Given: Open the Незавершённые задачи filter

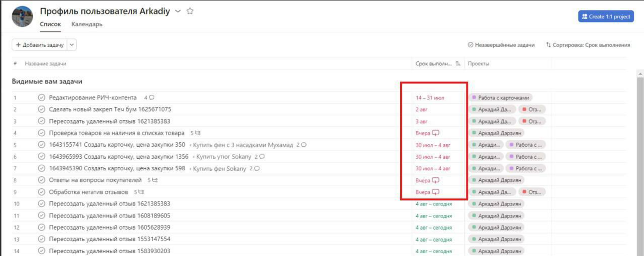Looking at the screenshot, I should [501, 45].
